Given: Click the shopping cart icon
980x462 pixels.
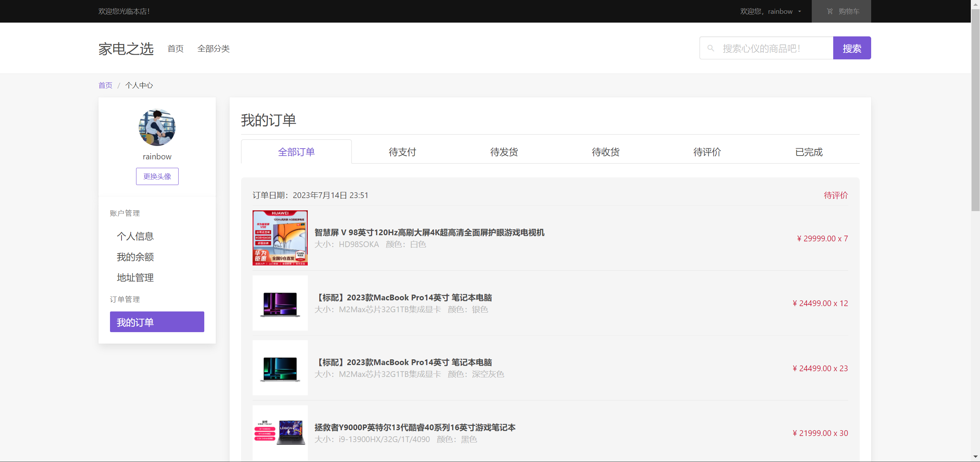Looking at the screenshot, I should (830, 11).
